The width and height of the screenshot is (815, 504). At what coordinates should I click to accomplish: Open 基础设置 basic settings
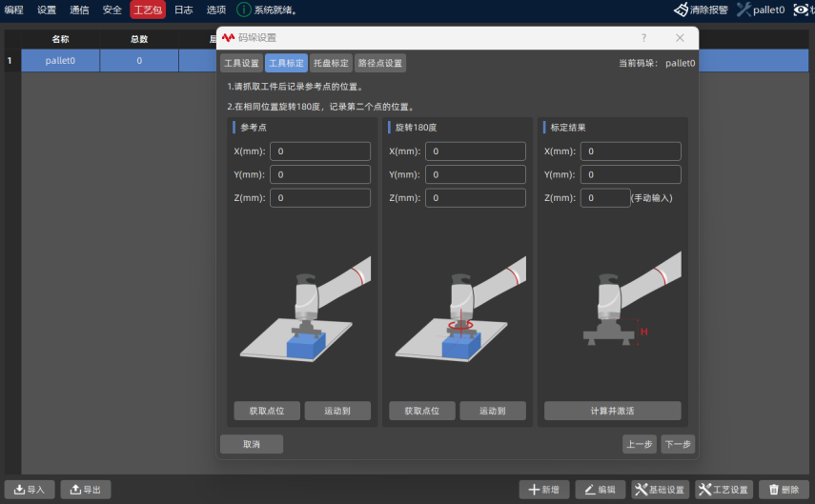tap(661, 490)
